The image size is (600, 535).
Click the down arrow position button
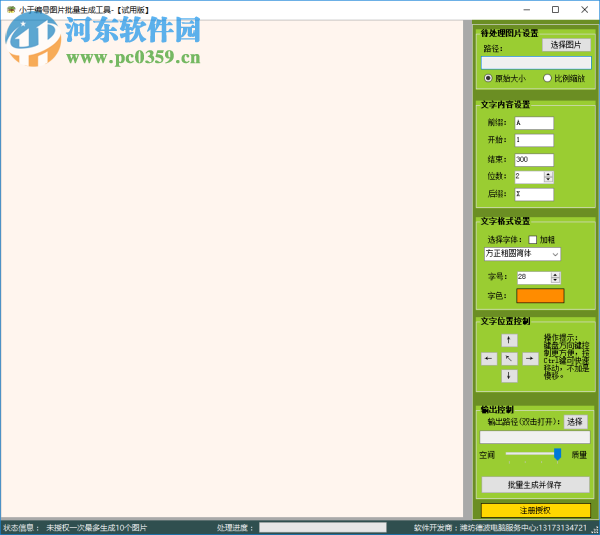click(x=509, y=376)
